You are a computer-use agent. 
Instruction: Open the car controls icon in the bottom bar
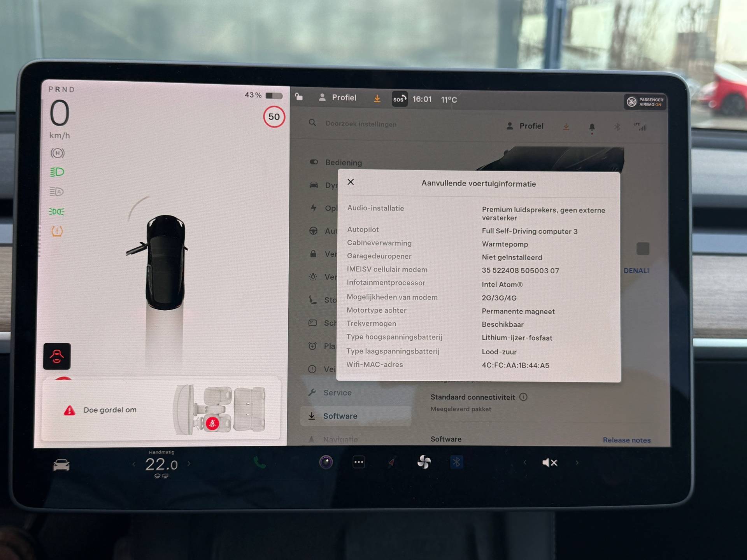point(61,465)
